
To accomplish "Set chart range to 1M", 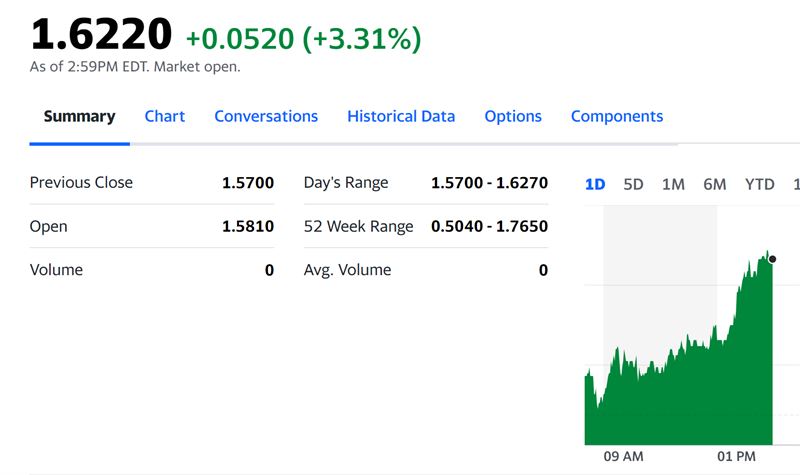I will pos(673,184).
